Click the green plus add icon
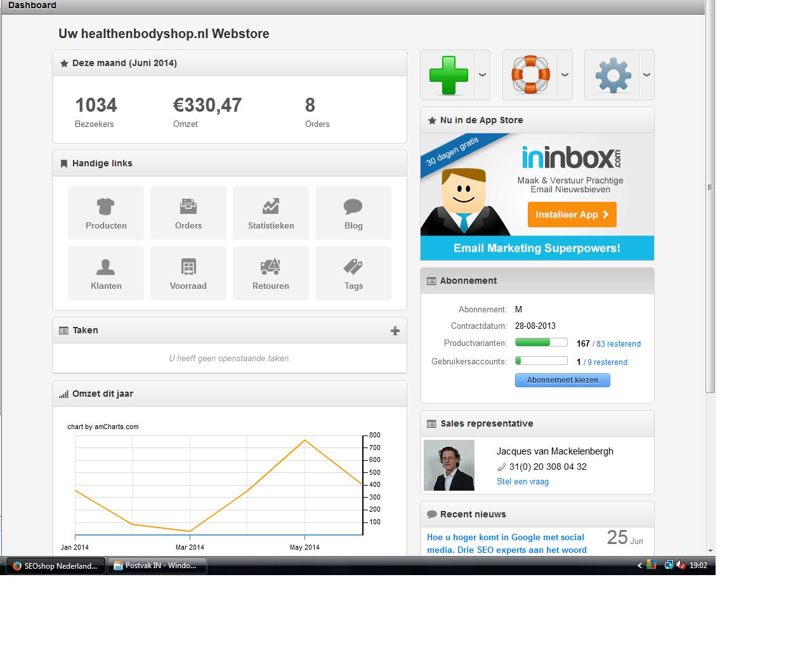Viewport: 812px width, 650px height. (x=449, y=75)
